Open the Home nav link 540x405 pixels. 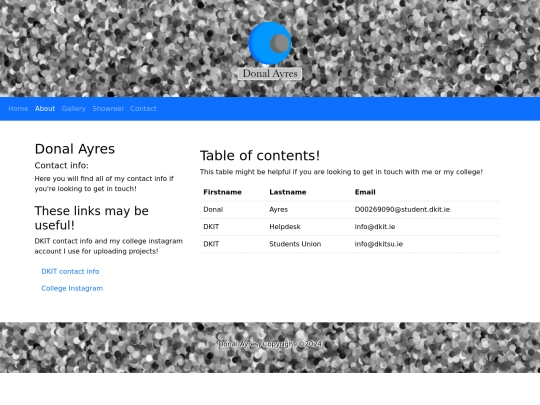click(x=18, y=108)
